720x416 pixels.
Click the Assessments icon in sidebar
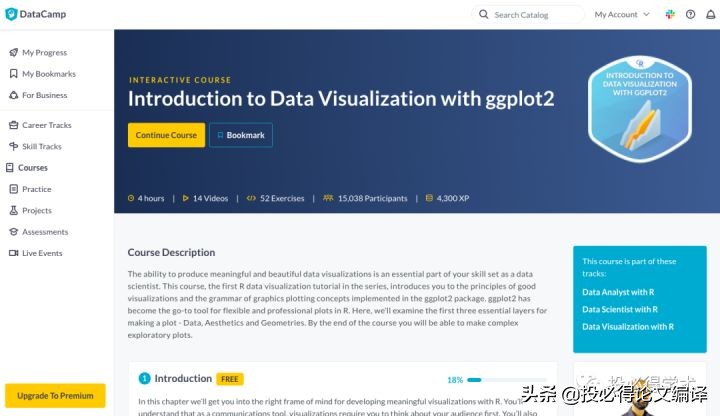tap(13, 232)
